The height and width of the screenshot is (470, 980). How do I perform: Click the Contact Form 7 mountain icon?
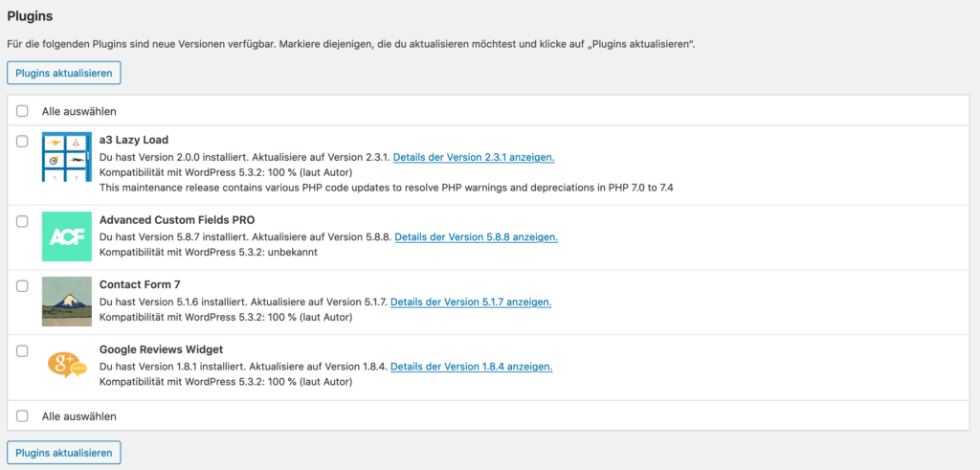click(x=66, y=302)
